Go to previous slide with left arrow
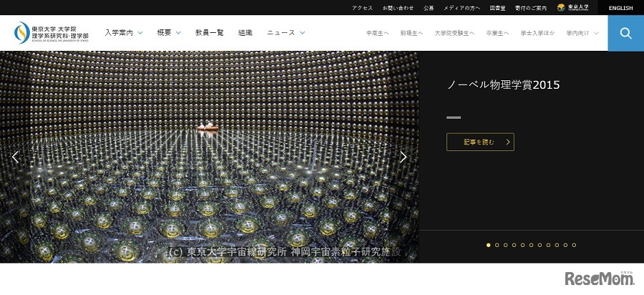The width and height of the screenshot is (644, 295). 15,157
